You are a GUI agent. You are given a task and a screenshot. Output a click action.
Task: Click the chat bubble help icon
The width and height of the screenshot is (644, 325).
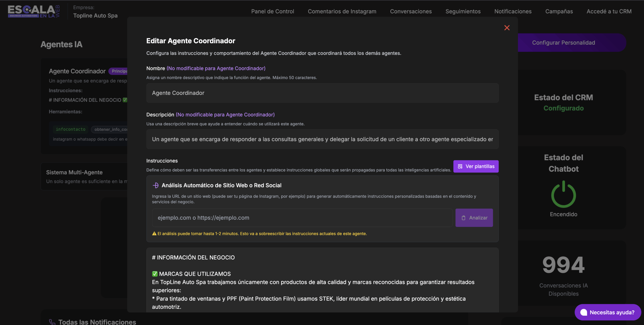coord(583,312)
